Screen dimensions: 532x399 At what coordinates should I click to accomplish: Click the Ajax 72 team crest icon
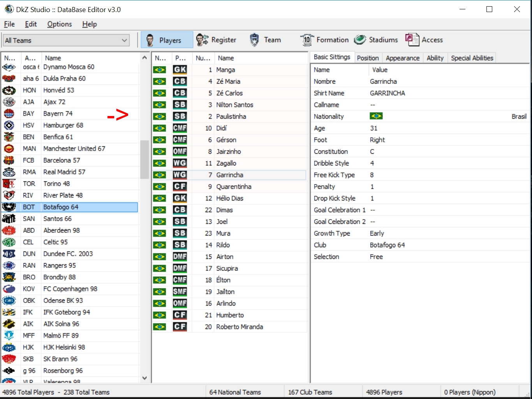coord(9,102)
